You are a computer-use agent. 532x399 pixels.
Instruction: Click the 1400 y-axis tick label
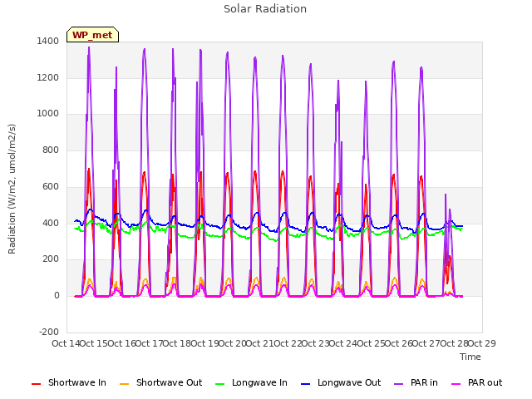[x=48, y=41]
